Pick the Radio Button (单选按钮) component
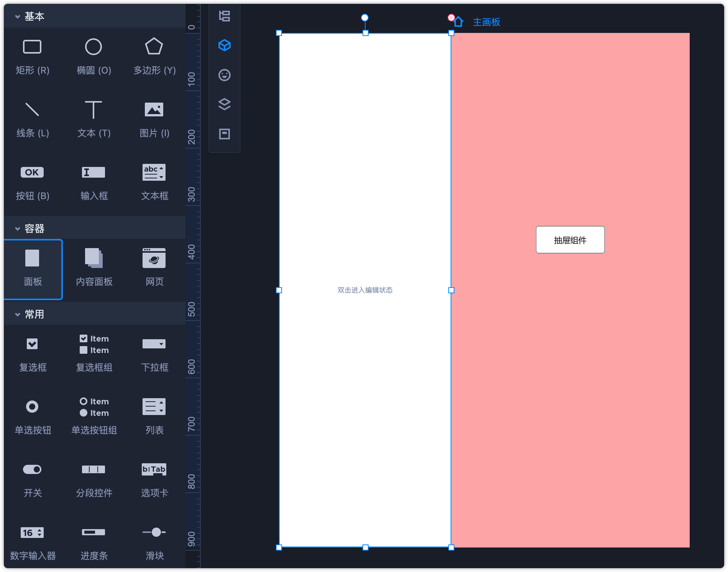Viewport: 728px width, 572px height. coord(32,416)
